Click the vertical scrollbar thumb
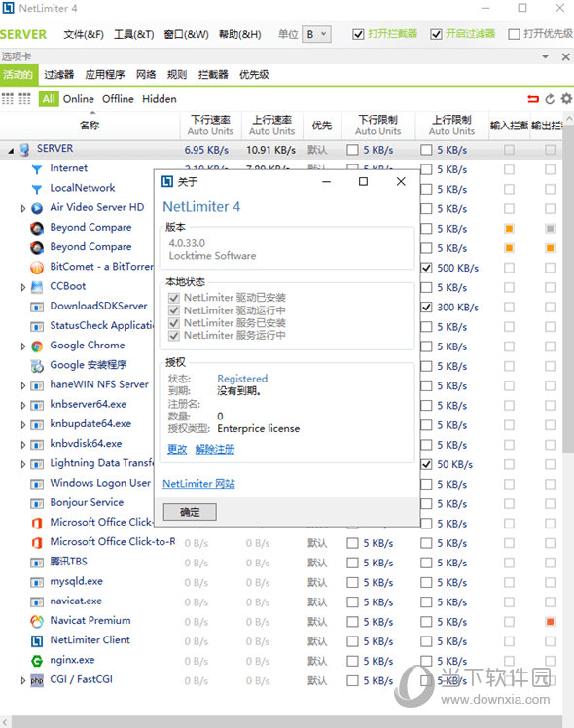The height and width of the screenshot is (728, 574). [569, 288]
